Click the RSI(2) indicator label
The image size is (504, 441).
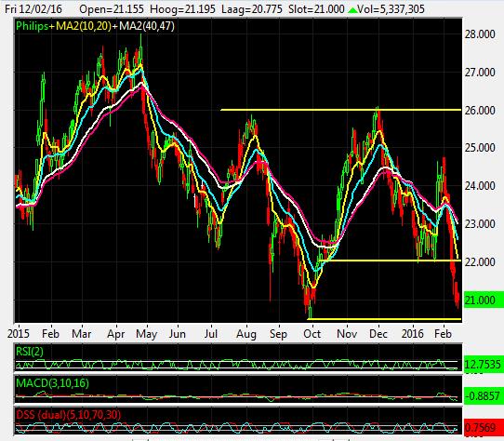(x=29, y=352)
